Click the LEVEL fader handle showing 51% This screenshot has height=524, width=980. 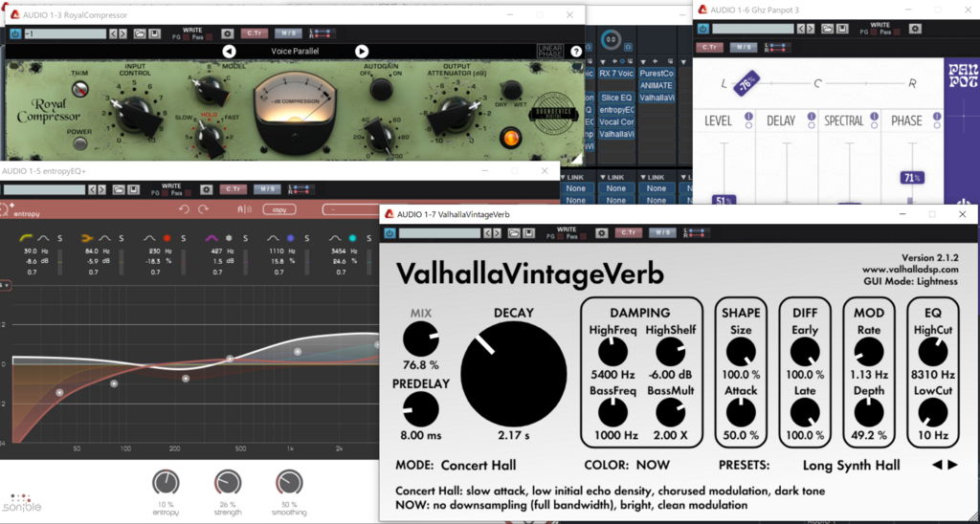click(x=724, y=200)
